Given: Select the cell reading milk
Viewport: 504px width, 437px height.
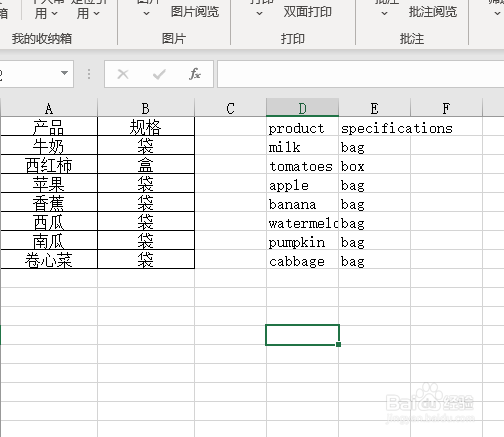Looking at the screenshot, I should [x=302, y=145].
